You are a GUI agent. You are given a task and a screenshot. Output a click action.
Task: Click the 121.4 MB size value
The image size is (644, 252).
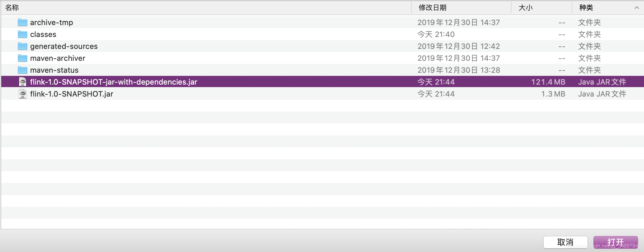click(x=548, y=82)
